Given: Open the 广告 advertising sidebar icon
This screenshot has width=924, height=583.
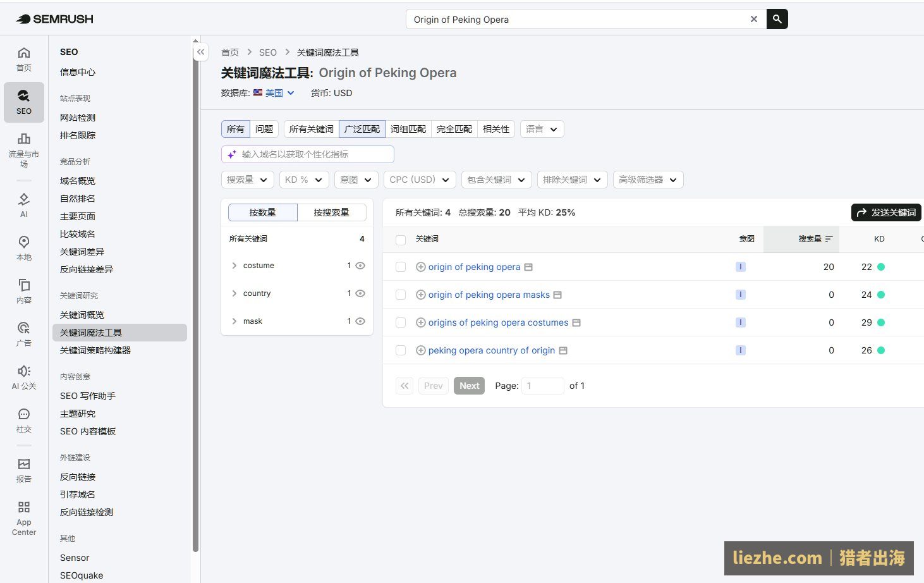Looking at the screenshot, I should (24, 334).
